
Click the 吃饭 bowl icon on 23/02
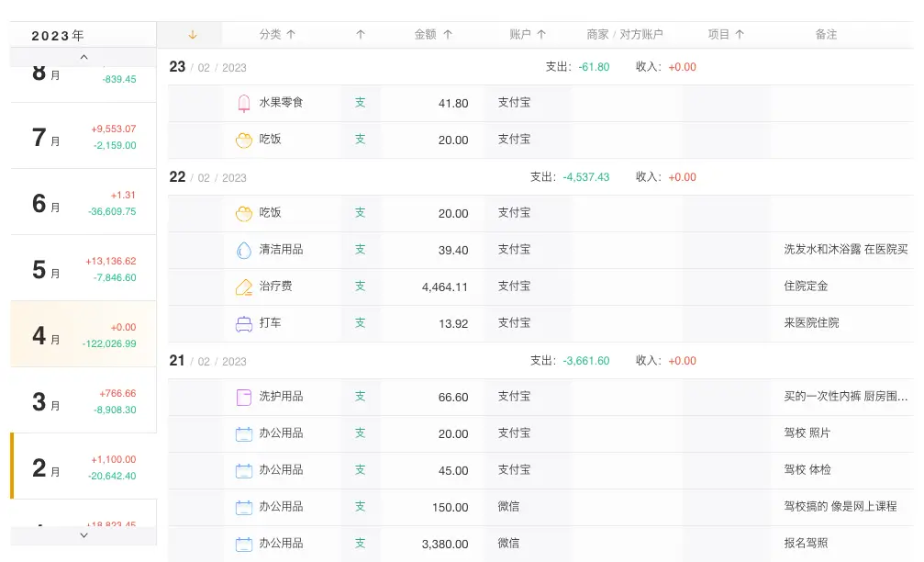pos(243,140)
